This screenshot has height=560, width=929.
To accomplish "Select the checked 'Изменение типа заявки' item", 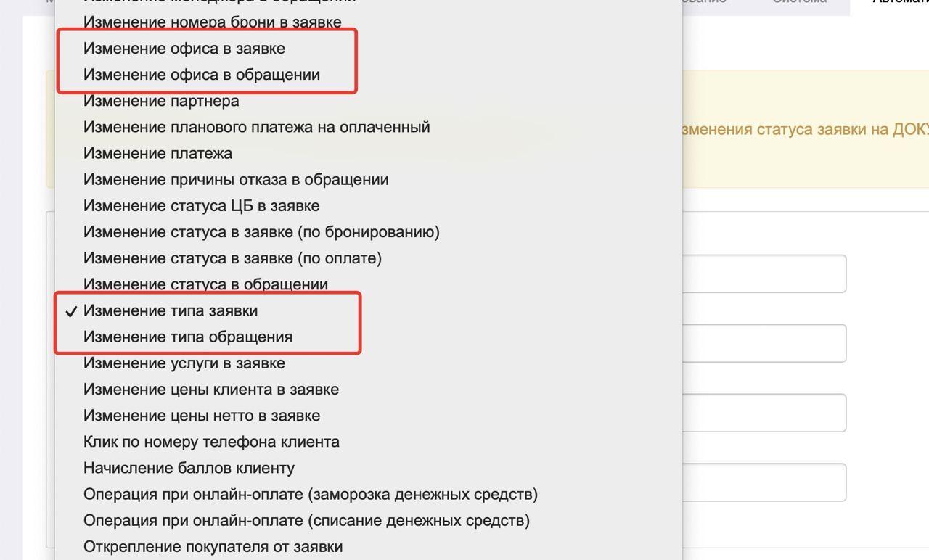I will click(171, 310).
